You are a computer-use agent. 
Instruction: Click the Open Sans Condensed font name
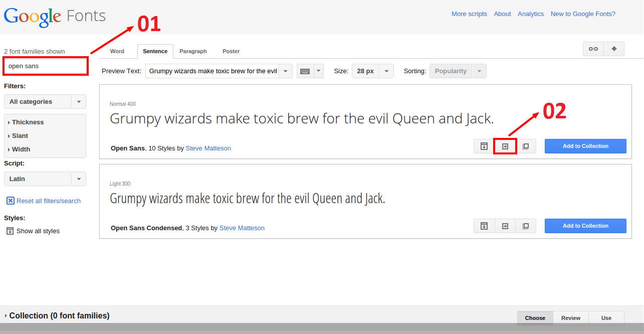tap(146, 228)
